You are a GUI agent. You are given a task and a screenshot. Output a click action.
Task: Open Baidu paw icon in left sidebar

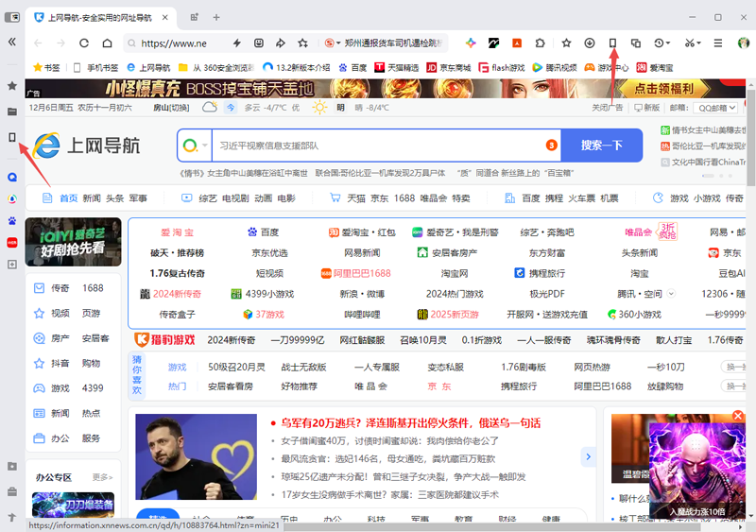pyautogui.click(x=12, y=221)
